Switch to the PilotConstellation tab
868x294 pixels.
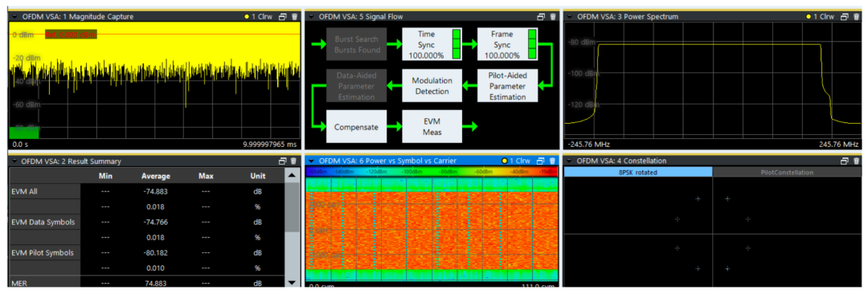point(786,172)
